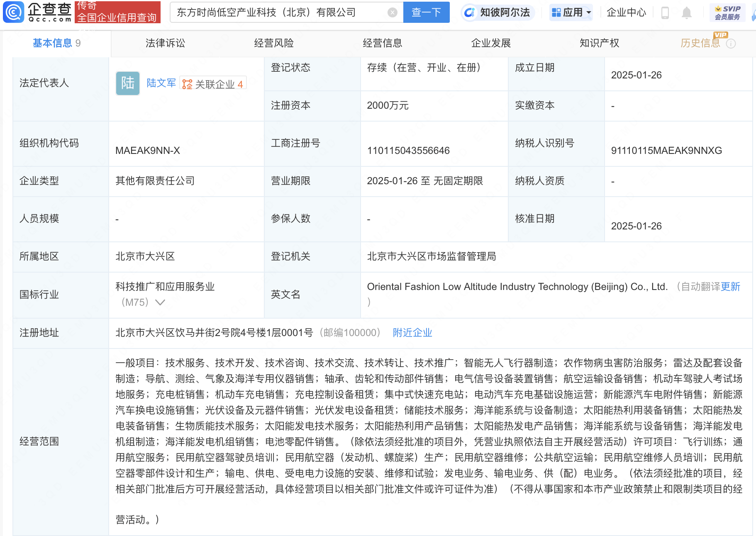Clear the search box with the X icon
Image resolution: width=756 pixels, height=536 pixels.
tap(392, 12)
